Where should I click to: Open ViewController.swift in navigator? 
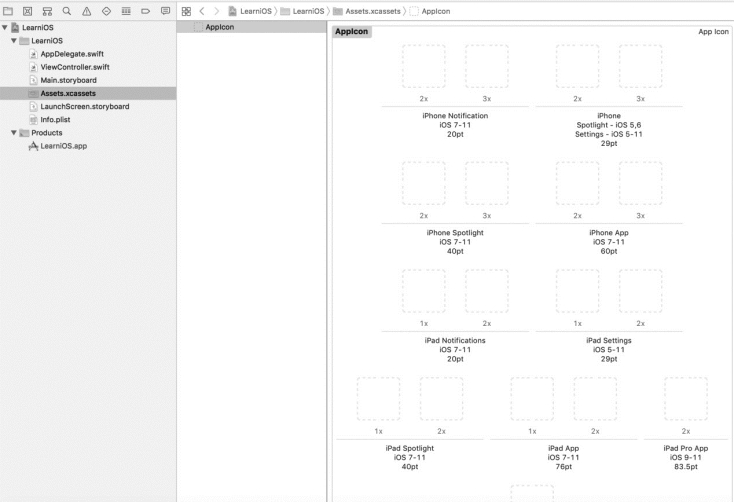click(x=88, y=67)
